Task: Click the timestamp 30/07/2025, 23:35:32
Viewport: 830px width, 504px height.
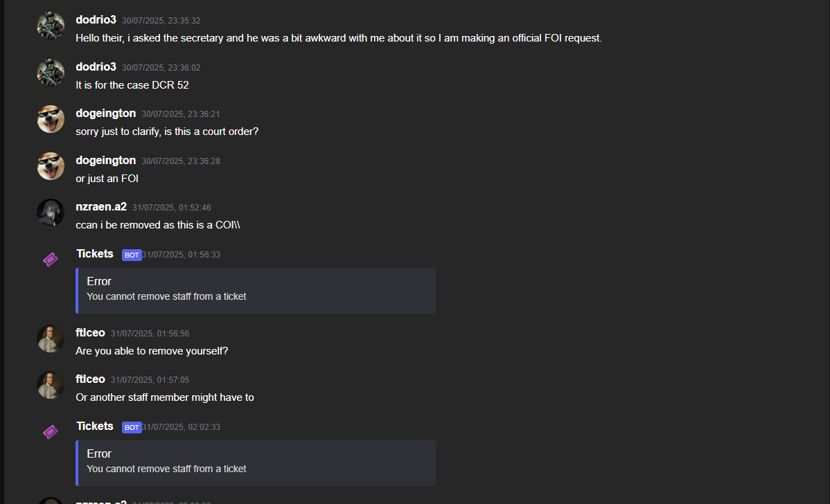Action: coord(161,21)
